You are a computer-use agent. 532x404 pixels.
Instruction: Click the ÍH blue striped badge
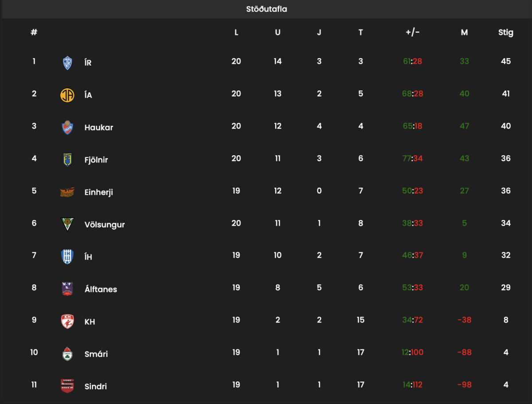[67, 257]
